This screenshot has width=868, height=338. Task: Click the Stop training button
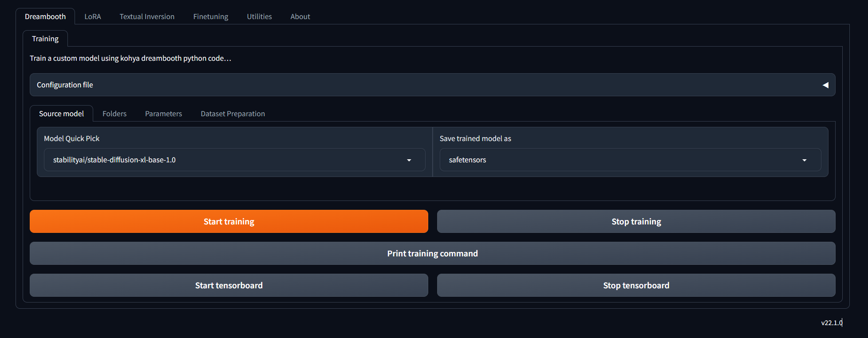(x=636, y=221)
